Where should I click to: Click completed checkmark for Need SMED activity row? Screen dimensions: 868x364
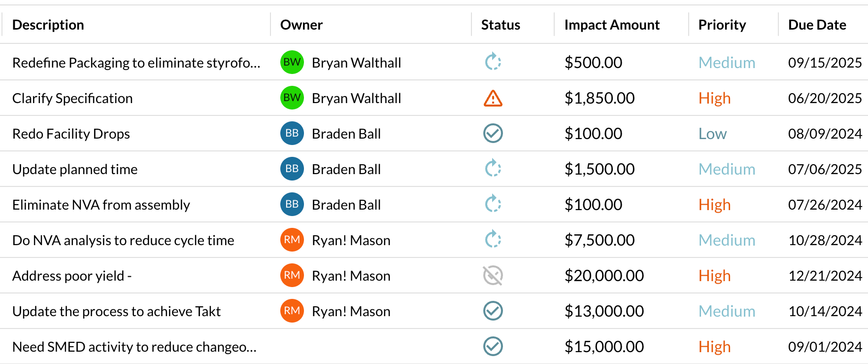click(493, 346)
